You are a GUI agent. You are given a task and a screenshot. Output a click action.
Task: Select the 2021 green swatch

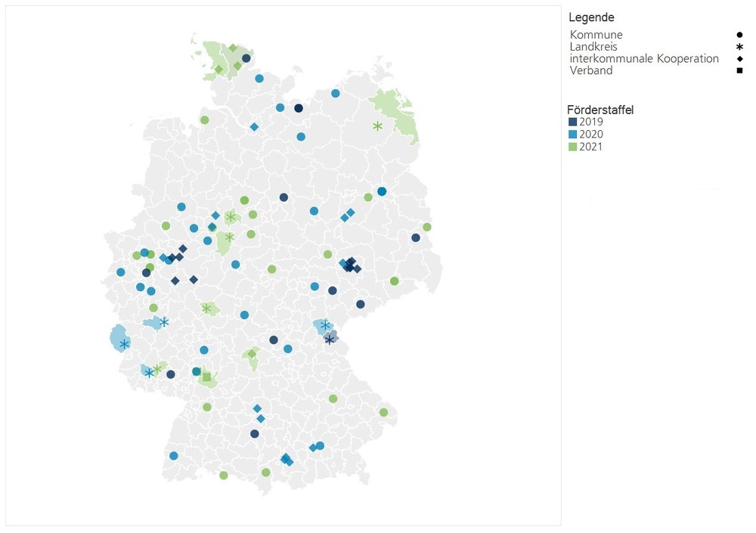click(572, 147)
